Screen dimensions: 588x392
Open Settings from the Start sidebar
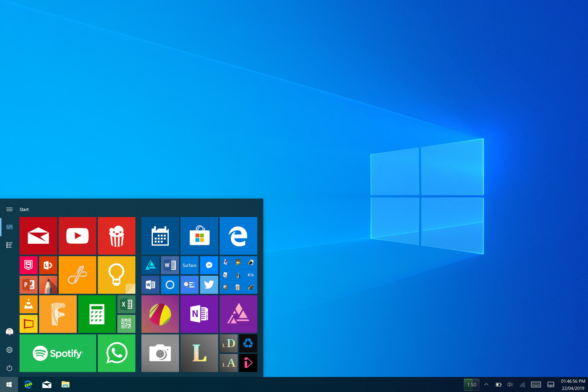(9, 350)
